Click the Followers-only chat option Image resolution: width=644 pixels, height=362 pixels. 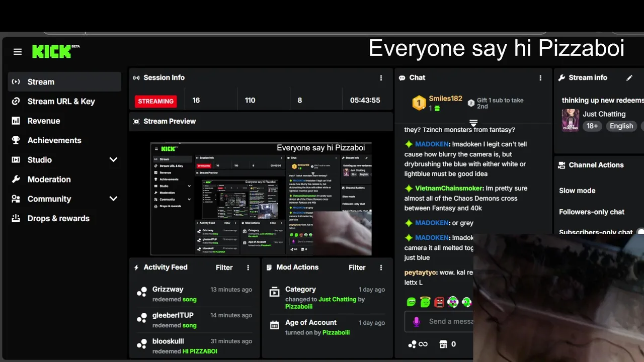[x=592, y=212]
